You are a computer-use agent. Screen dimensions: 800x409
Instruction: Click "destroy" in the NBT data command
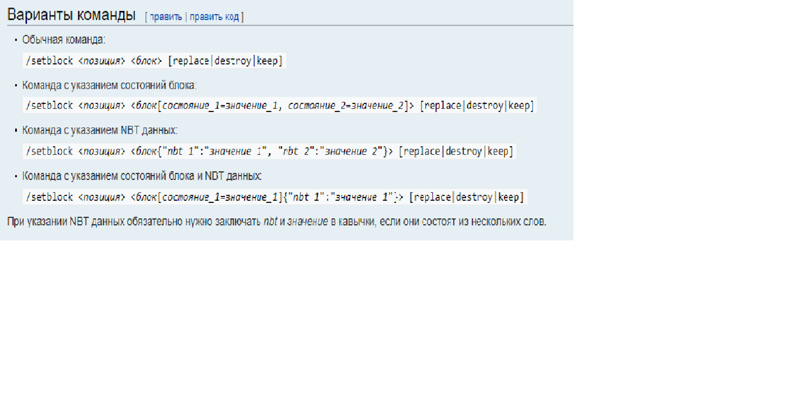coord(464,152)
